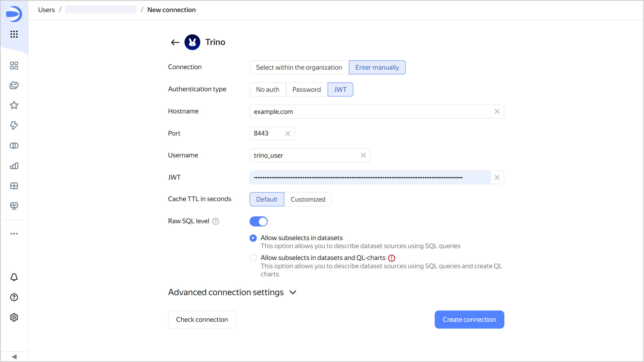Clear the Hostname field with X
Image resolution: width=644 pixels, height=362 pixels.
coord(497,112)
